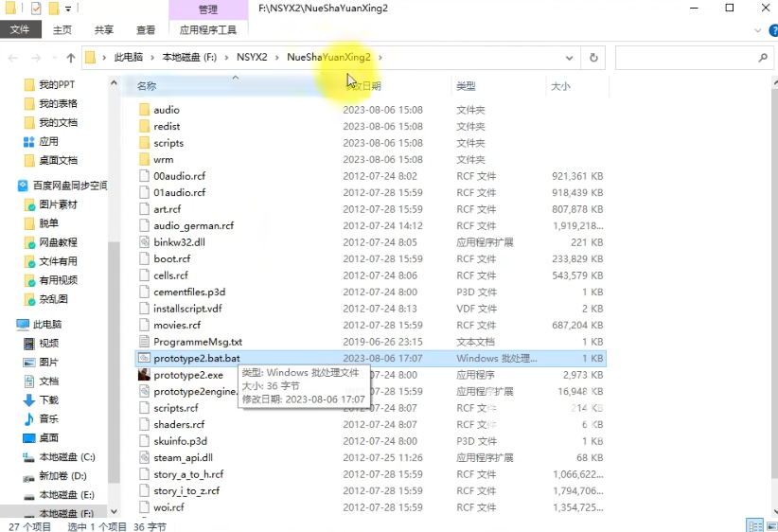Viewport: 778px width, 532px height.
Task: Click the search magnifier icon
Action: tap(764, 58)
